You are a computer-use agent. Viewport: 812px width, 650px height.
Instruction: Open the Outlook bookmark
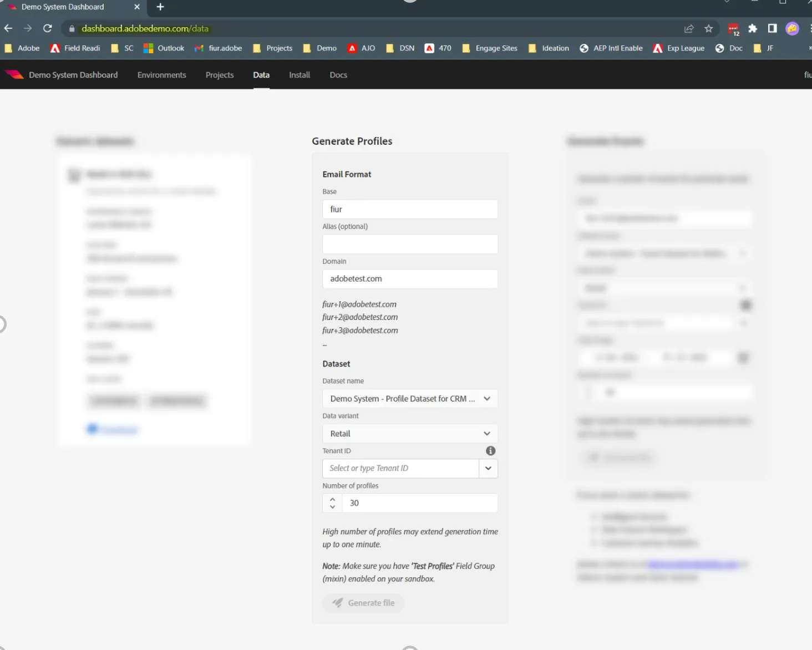[164, 48]
